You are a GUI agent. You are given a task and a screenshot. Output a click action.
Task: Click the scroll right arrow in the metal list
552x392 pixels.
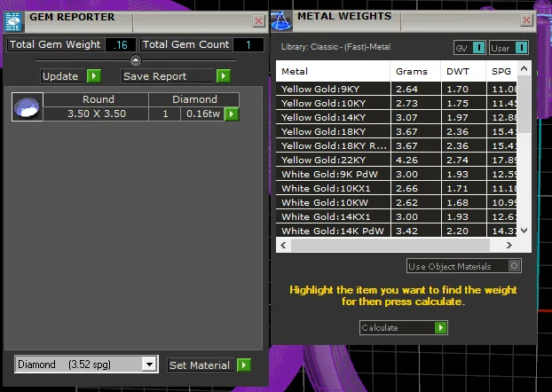pos(509,246)
